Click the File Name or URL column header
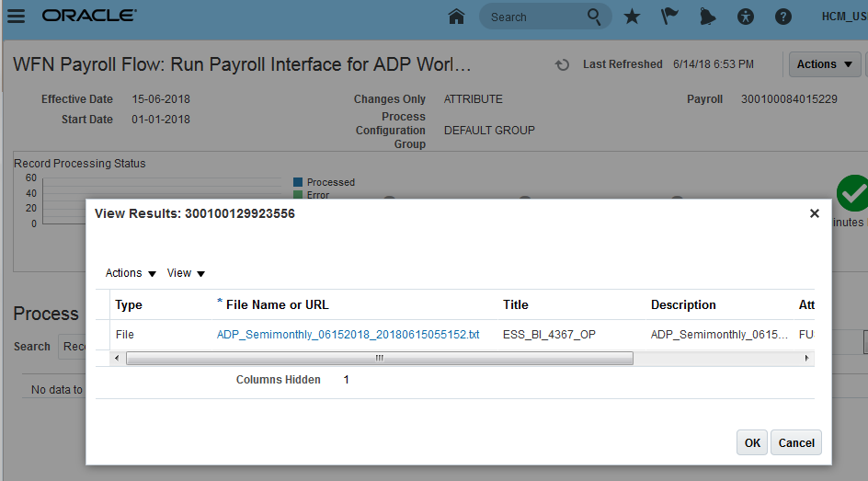868x481 pixels. coord(277,304)
